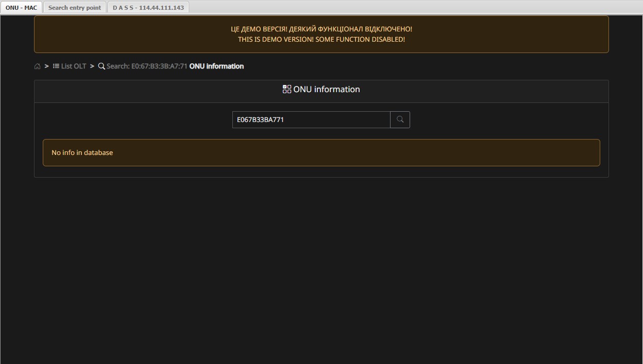Image resolution: width=643 pixels, height=364 pixels.
Task: Click the English THIS IS DEMO VERSION text
Action: pyautogui.click(x=321, y=40)
